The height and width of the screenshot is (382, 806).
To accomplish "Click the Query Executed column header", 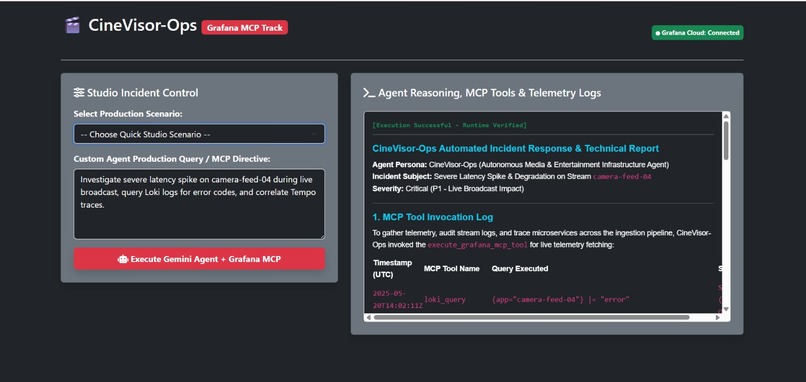I will tap(520, 269).
